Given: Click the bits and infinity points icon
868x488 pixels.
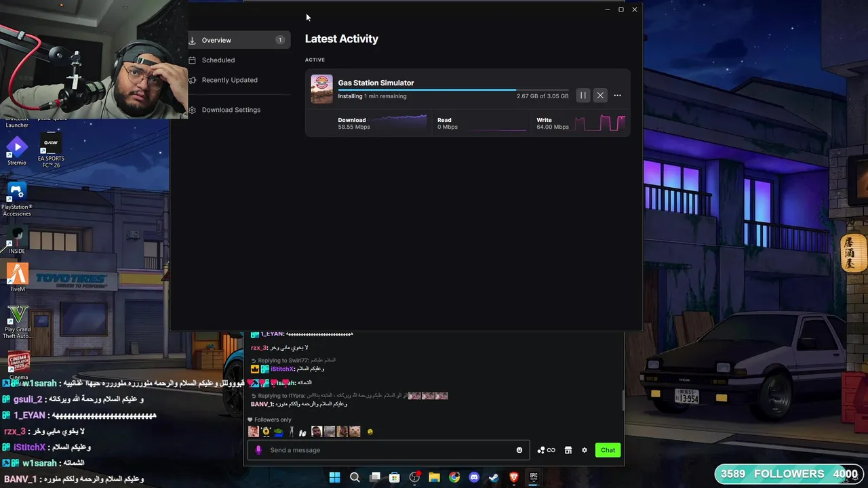Looking at the screenshot, I should pos(546,450).
